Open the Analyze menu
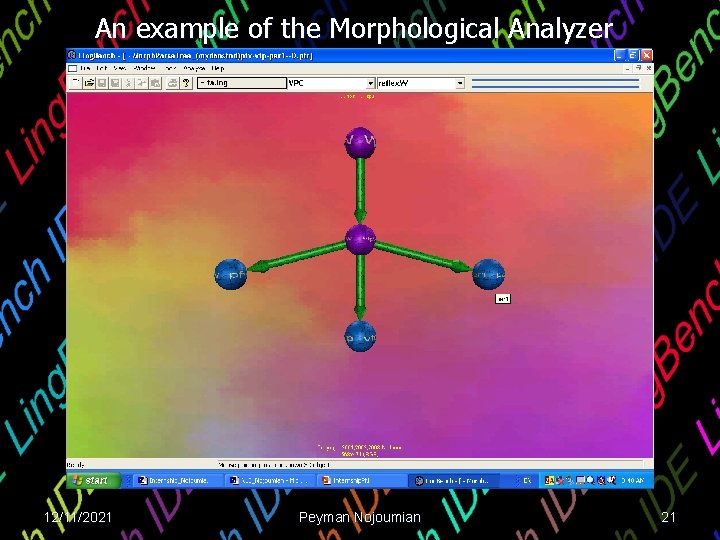Screen dimensions: 720x540 click(194, 68)
